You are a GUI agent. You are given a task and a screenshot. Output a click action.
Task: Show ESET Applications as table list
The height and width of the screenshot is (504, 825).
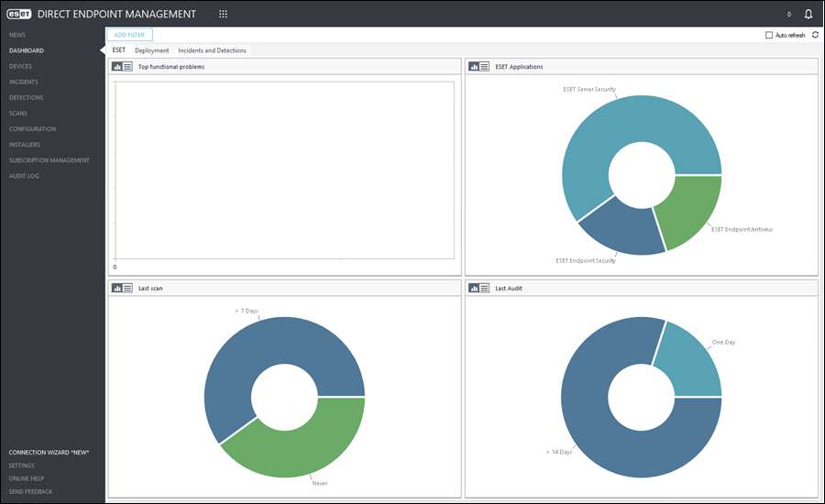pyautogui.click(x=484, y=67)
